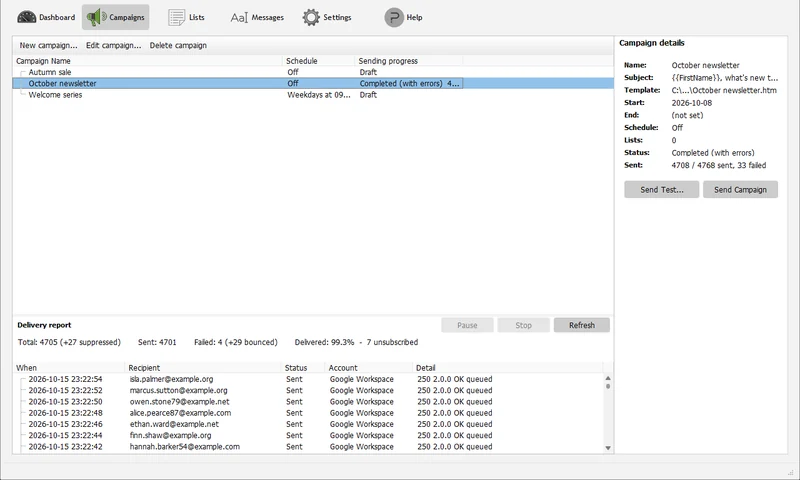Viewport: 800px width, 480px height.
Task: Open the Lists document icon
Action: click(x=177, y=17)
